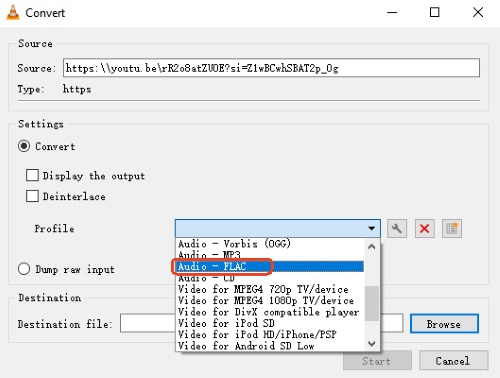The height and width of the screenshot is (378, 500).
Task: Choose Video for MPEG4 720p TV/device
Action: click(x=270, y=289)
